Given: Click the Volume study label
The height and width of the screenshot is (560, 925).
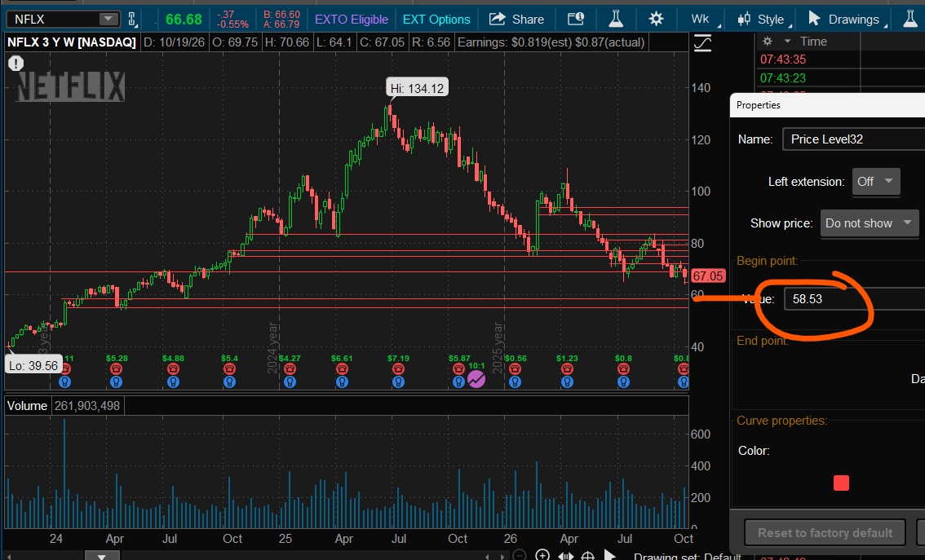Looking at the screenshot, I should pyautogui.click(x=27, y=406).
